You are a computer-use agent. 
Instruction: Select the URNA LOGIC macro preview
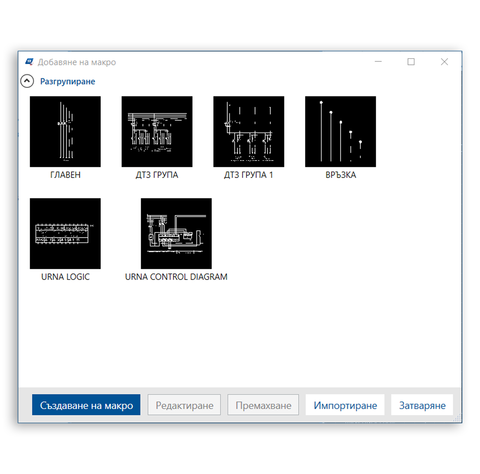[x=65, y=233]
